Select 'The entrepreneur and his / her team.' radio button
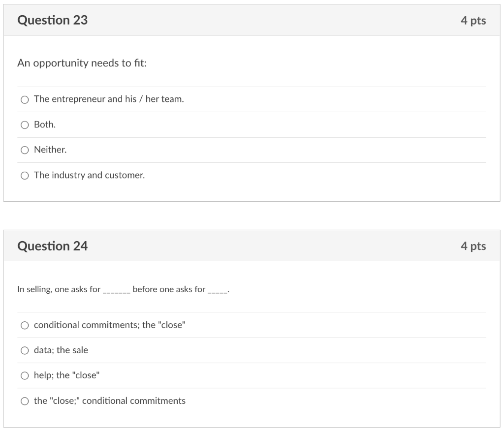 click(25, 99)
